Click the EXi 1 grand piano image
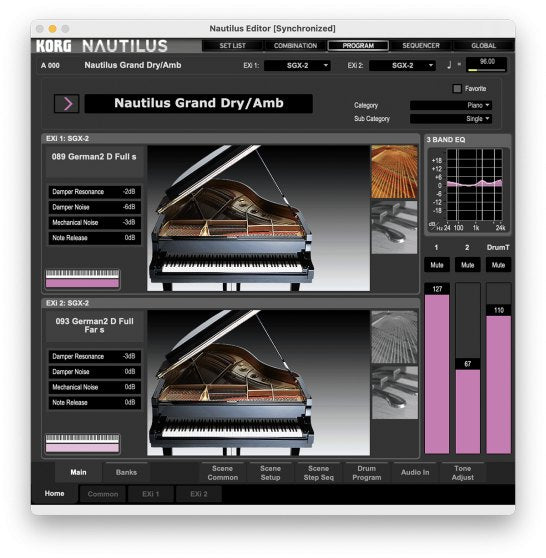This screenshot has width=546, height=558. [258, 218]
